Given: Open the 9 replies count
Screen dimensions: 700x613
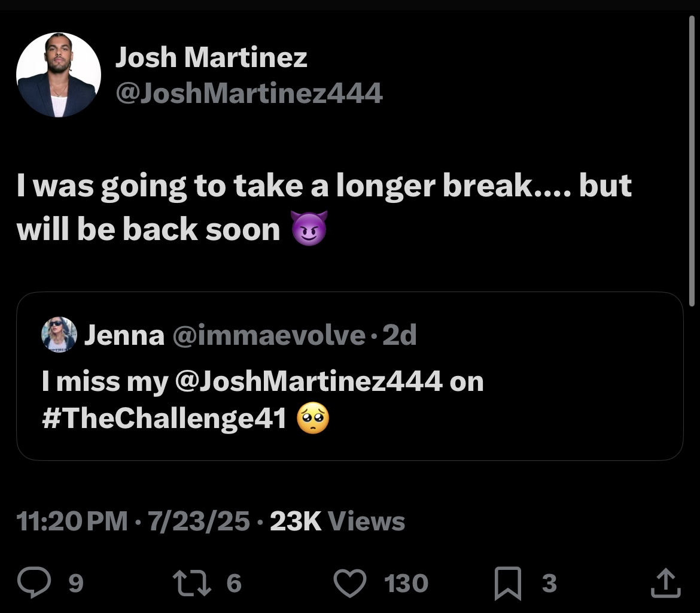Looking at the screenshot, I should click(76, 583).
